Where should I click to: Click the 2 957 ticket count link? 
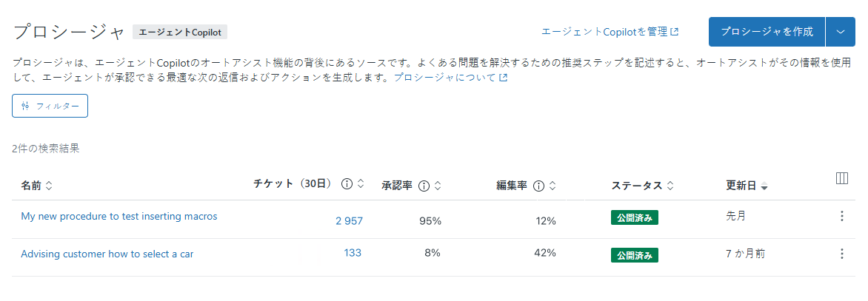tap(349, 220)
